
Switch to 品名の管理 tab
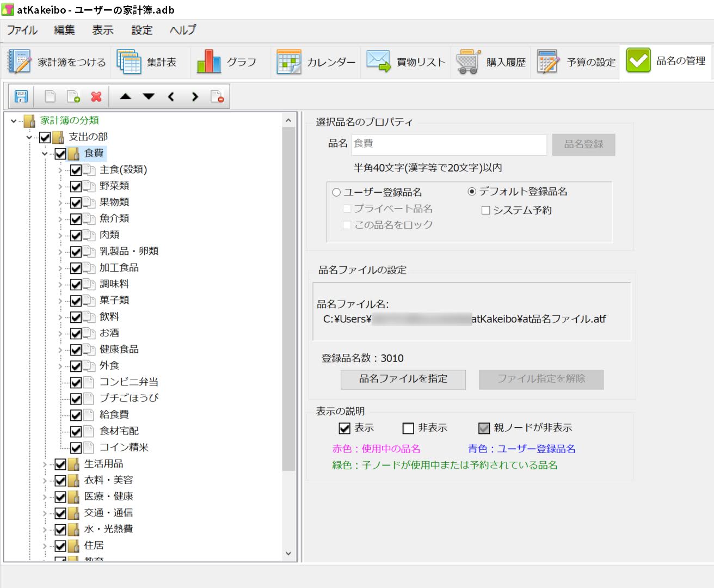pyautogui.click(x=666, y=61)
